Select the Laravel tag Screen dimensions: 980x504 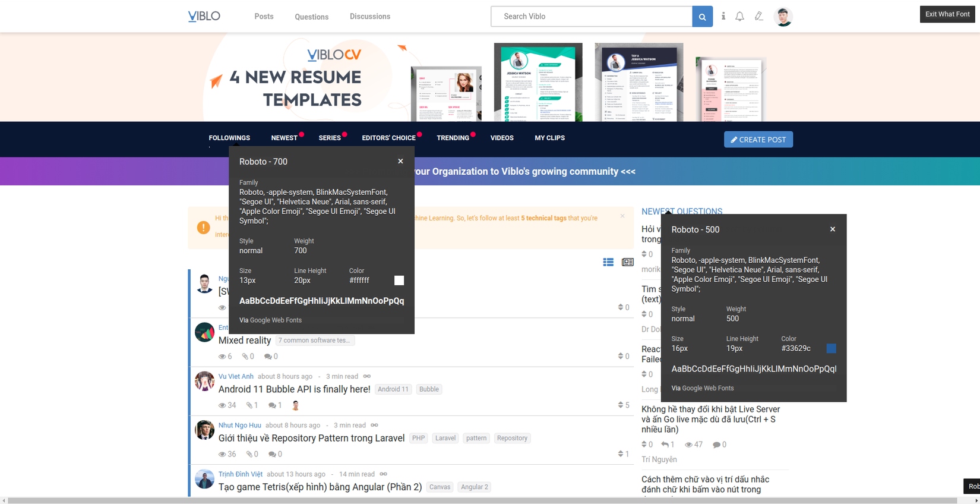445,438
